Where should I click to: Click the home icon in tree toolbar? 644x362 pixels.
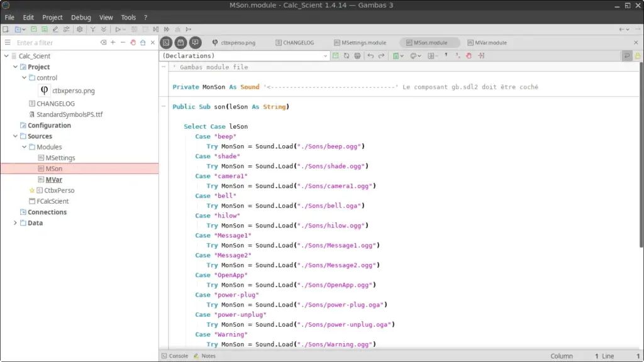143,42
